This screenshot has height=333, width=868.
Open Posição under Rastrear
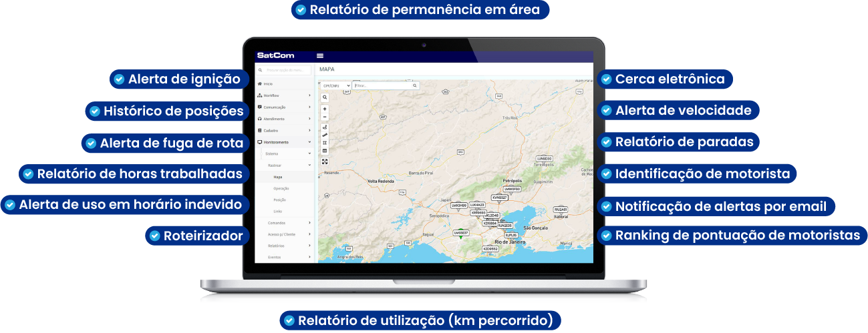click(x=280, y=200)
